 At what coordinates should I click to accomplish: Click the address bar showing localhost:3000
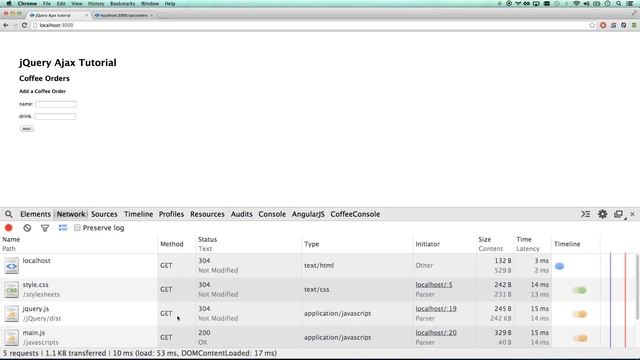point(310,25)
